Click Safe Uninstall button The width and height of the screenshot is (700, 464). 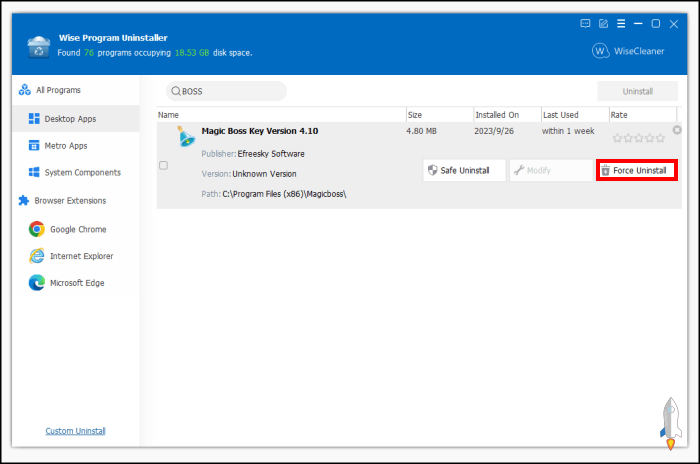[x=464, y=170]
